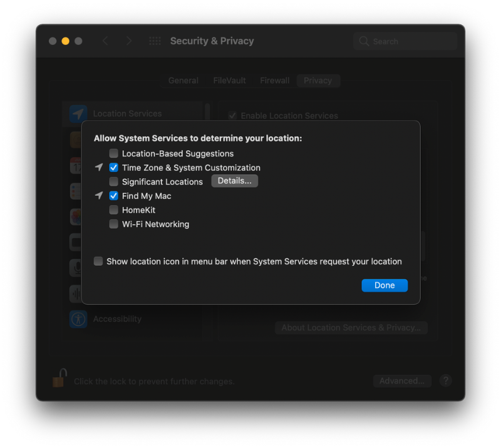Viewport: 501px width, 448px height.
Task: Open the Accessibility privacy section
Action: click(x=117, y=318)
